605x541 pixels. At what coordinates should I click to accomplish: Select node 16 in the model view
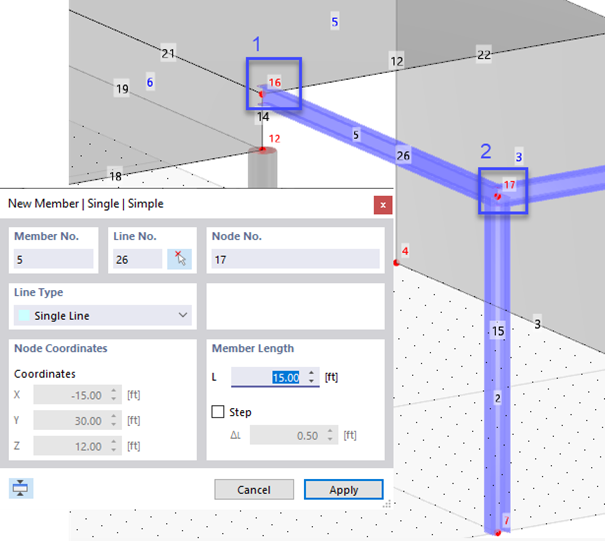coord(263,94)
